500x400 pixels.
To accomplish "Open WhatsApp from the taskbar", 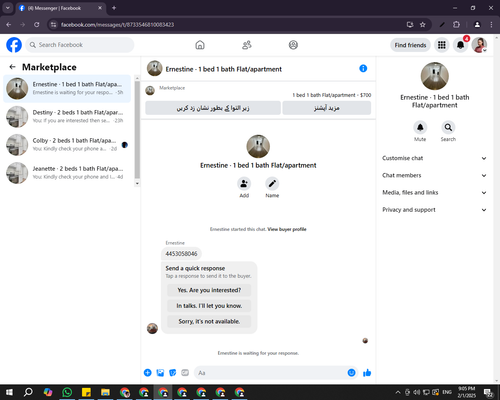I will point(67,392).
